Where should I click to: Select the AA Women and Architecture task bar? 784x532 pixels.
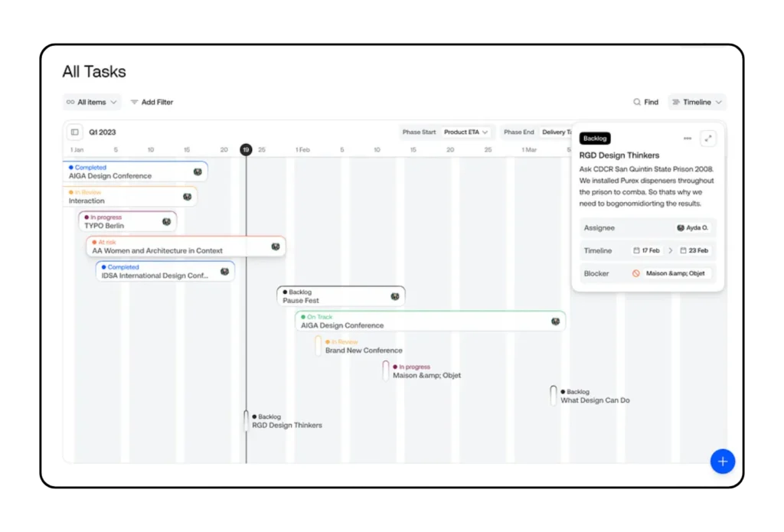(x=185, y=246)
